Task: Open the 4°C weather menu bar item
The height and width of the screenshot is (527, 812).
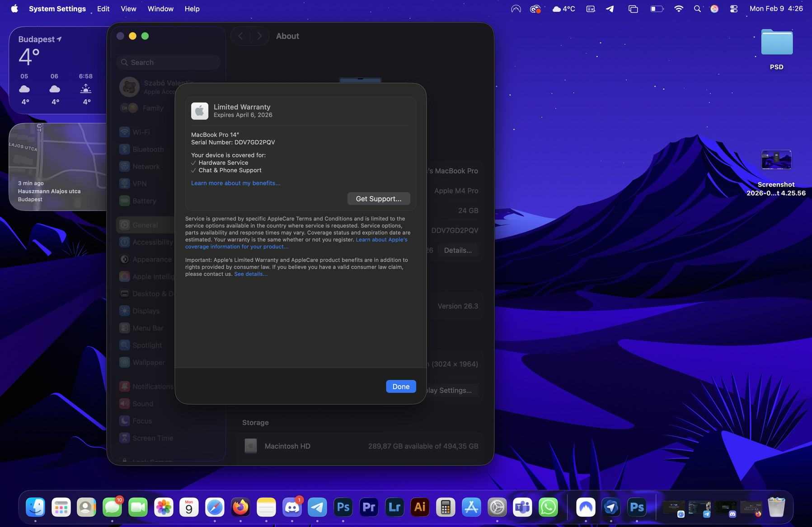Action: (563, 9)
